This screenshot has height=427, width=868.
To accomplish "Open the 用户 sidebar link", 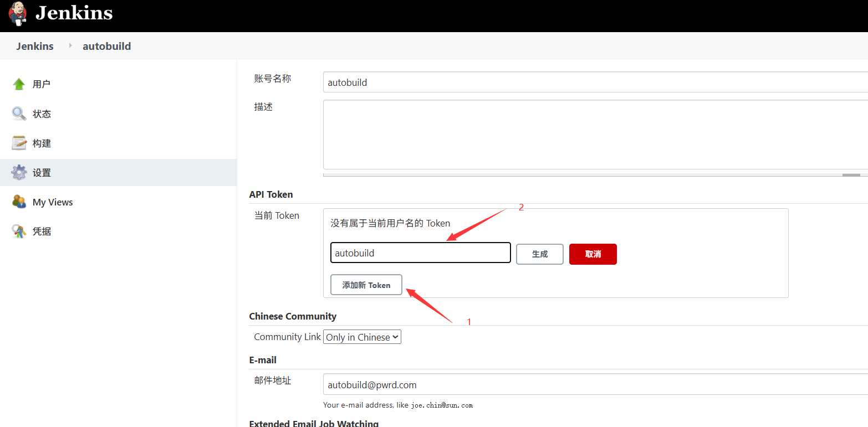I will coord(42,84).
